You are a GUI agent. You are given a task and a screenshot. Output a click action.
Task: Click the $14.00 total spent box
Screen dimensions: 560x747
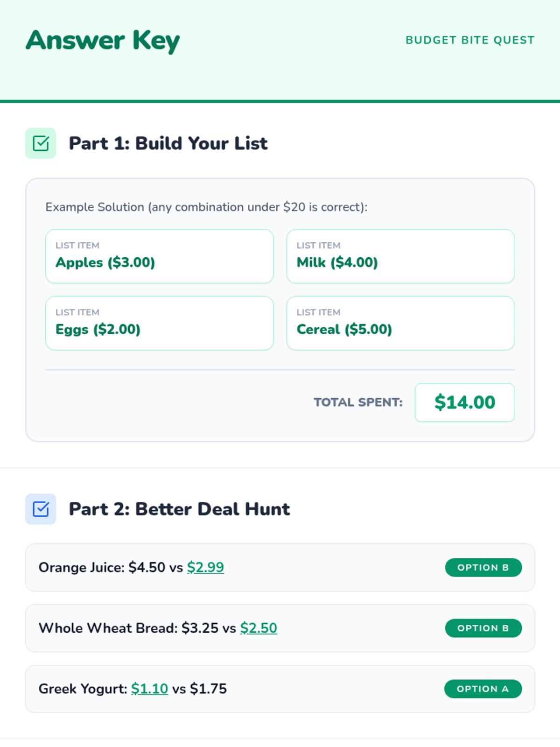(464, 402)
